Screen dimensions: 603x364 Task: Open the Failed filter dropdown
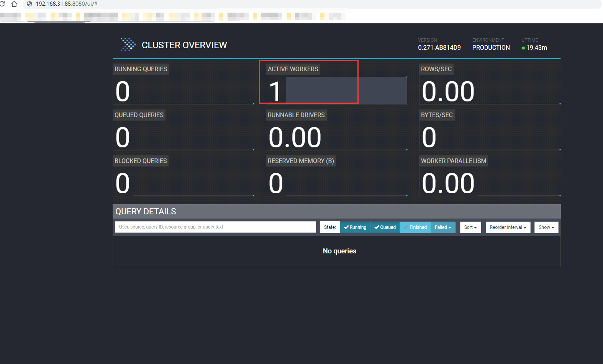[x=443, y=227]
